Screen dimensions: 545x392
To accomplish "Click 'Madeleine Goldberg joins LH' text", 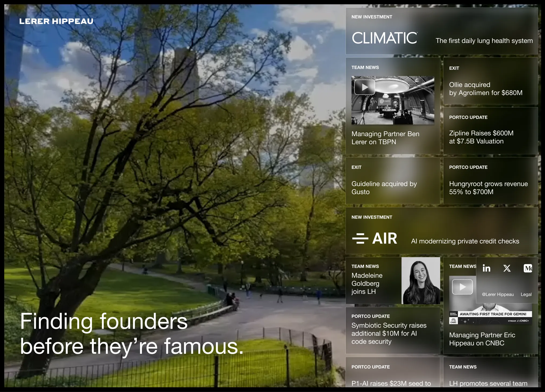I will (x=367, y=284).
